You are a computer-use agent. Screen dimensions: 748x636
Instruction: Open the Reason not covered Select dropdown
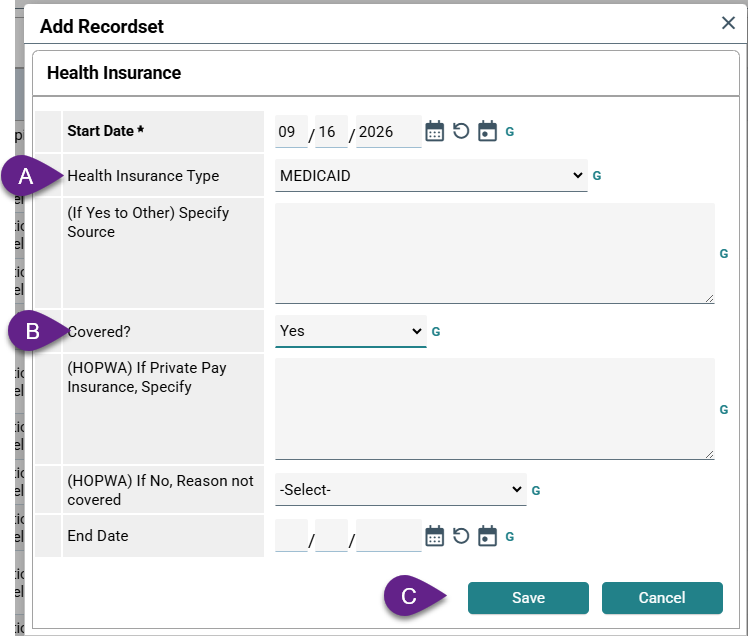pos(401,490)
